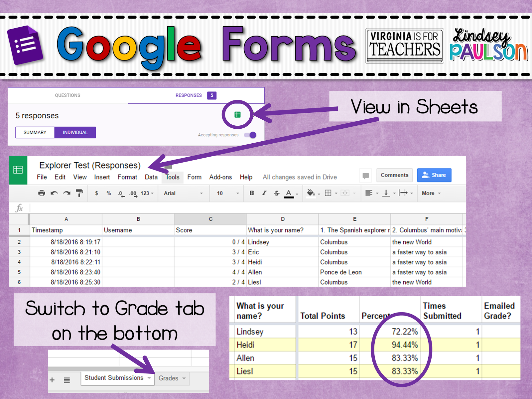Open the borders menu
Viewport: 532px width, 399px height.
331,193
